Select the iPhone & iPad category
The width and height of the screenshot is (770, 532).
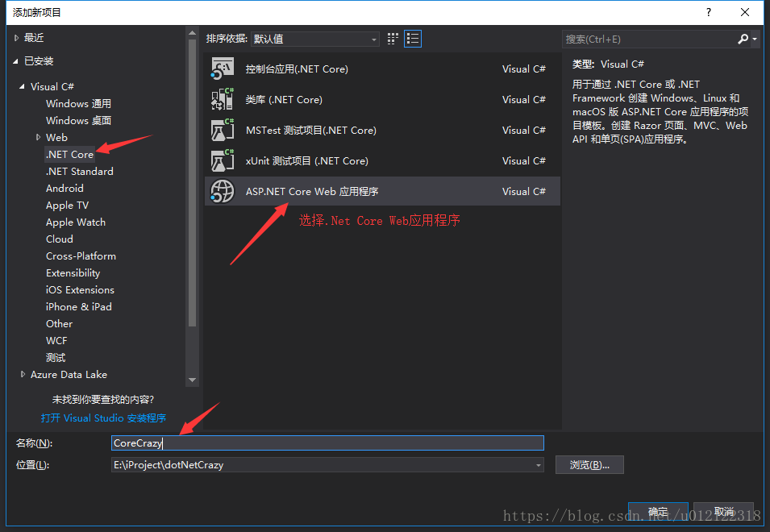point(79,307)
